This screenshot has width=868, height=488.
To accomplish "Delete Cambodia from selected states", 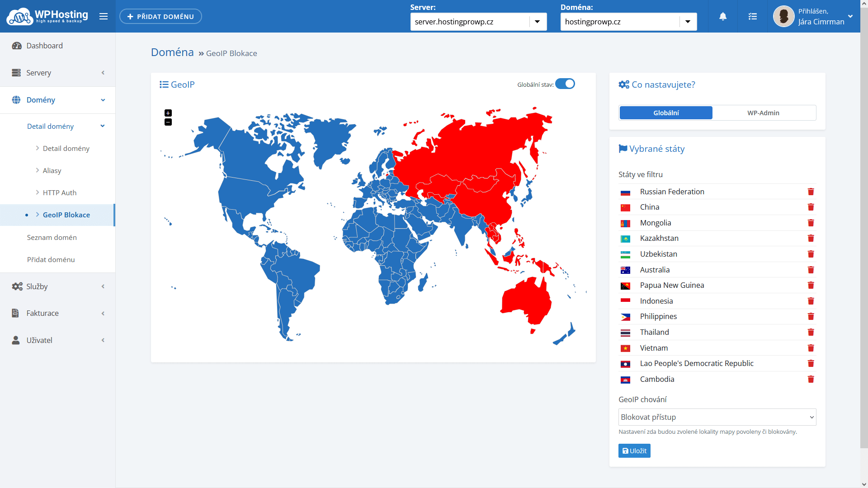I will point(811,379).
